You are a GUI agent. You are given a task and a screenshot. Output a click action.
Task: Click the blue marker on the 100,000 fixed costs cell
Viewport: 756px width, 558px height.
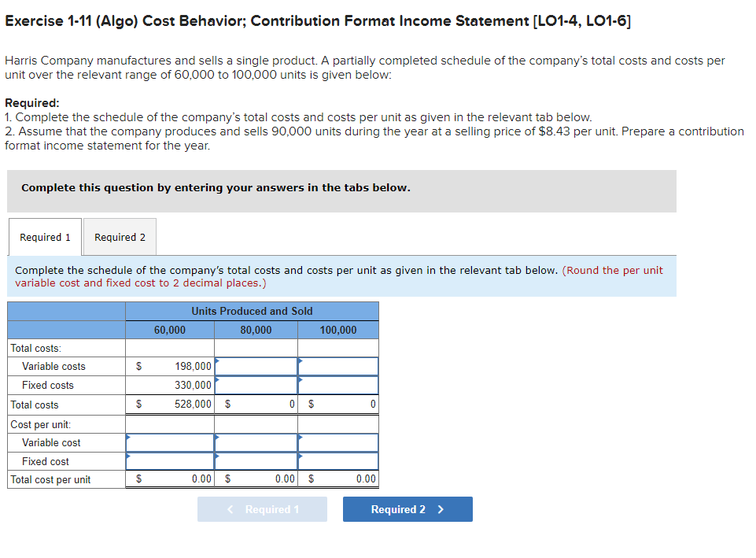tap(300, 379)
